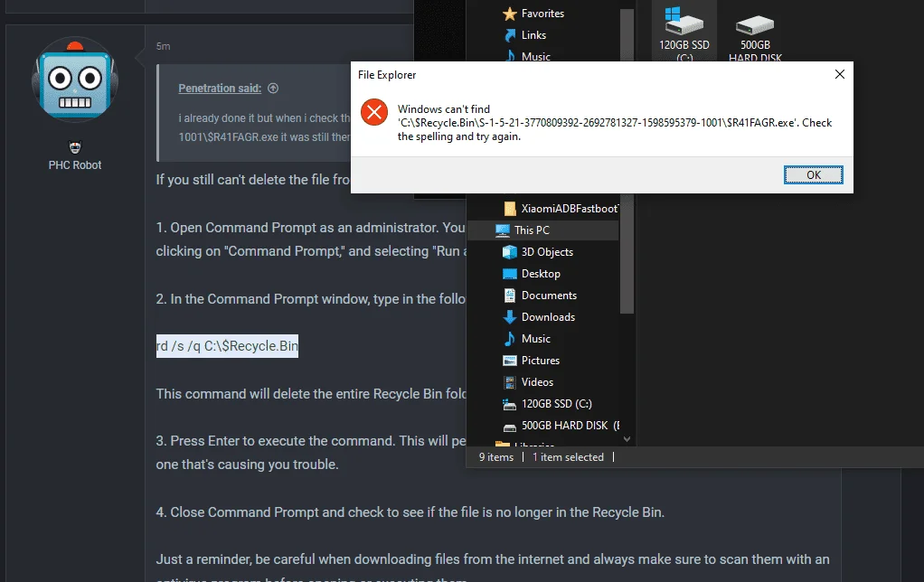The height and width of the screenshot is (582, 924).
Task: Open Videos under This PC
Action: [x=537, y=382]
